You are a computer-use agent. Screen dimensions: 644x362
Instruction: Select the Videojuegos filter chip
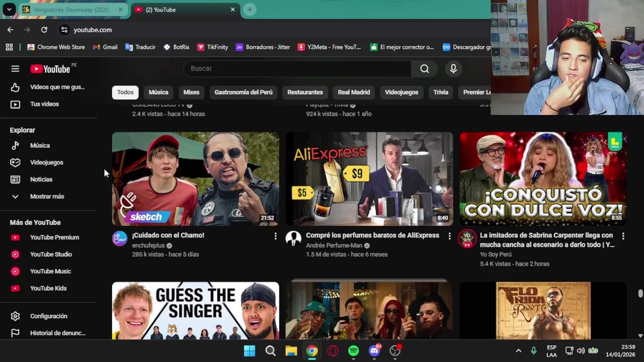(x=401, y=92)
